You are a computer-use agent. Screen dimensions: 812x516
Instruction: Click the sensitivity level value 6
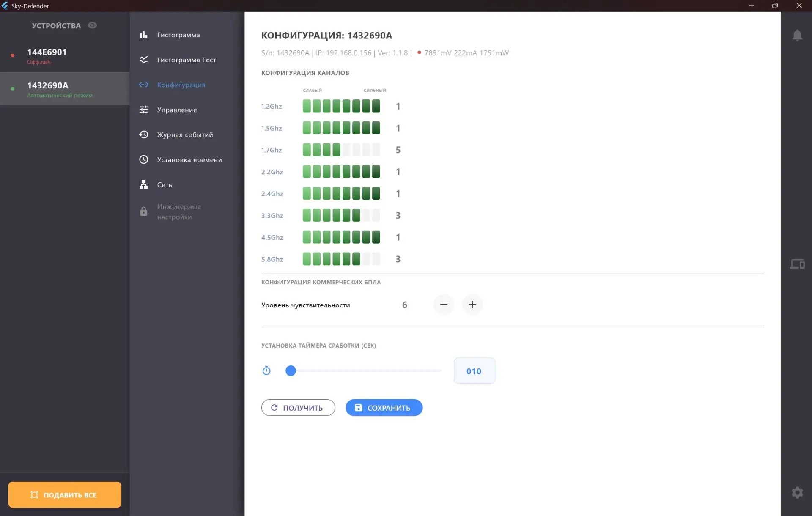pyautogui.click(x=405, y=305)
